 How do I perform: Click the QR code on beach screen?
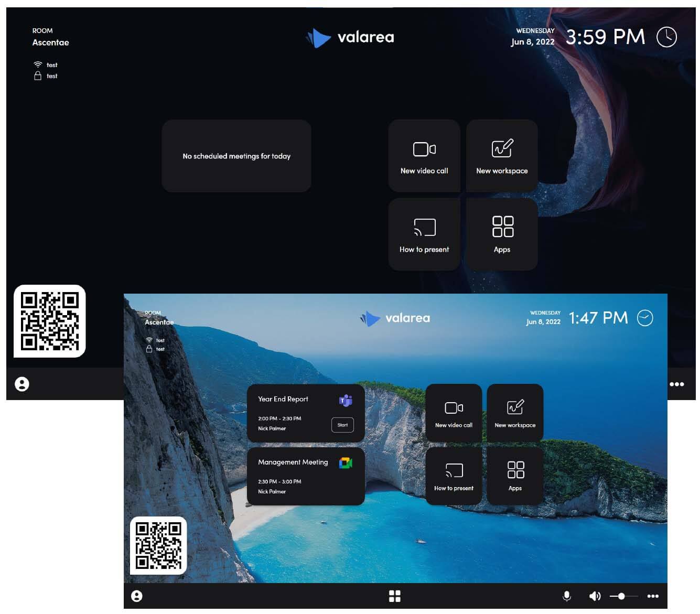(x=158, y=545)
